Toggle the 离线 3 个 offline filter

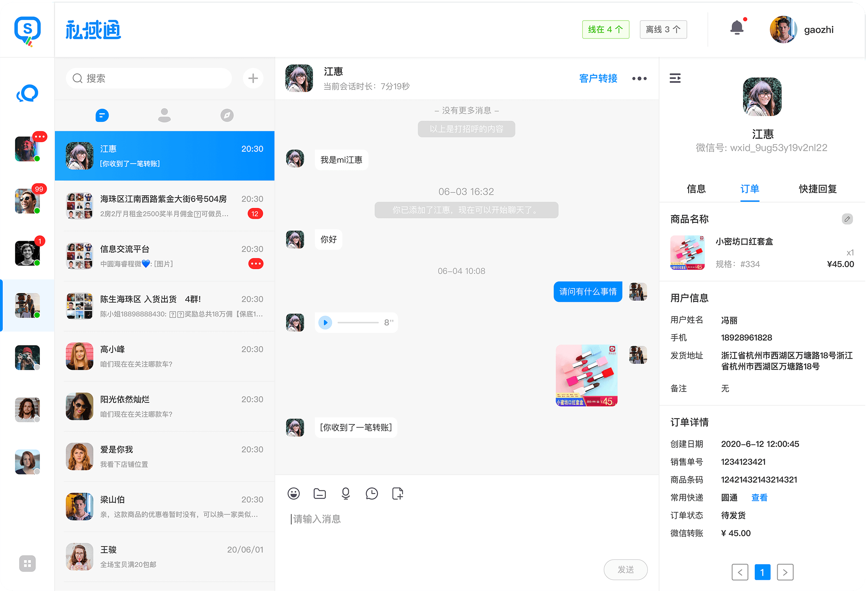[663, 30]
